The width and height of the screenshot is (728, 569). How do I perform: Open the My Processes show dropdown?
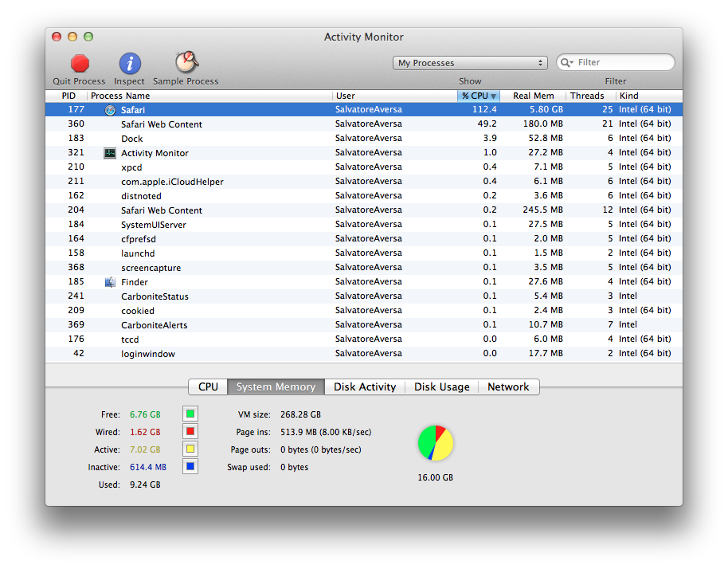click(470, 63)
